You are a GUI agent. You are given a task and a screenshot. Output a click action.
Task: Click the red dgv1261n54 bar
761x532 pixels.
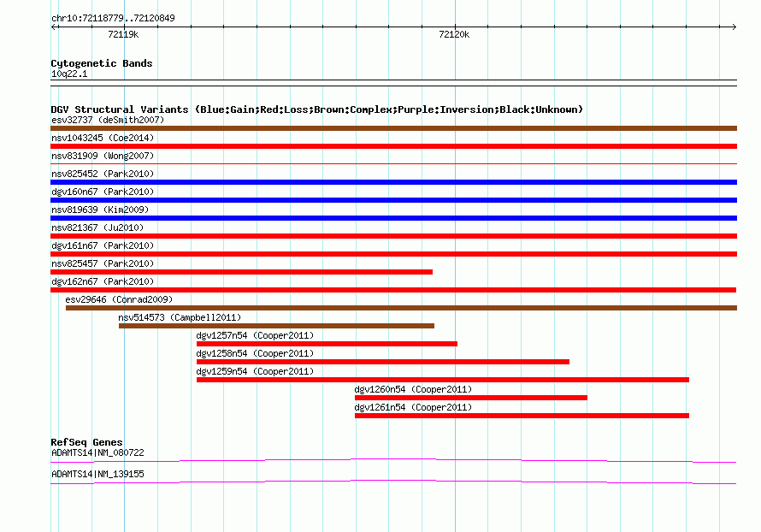click(x=522, y=416)
